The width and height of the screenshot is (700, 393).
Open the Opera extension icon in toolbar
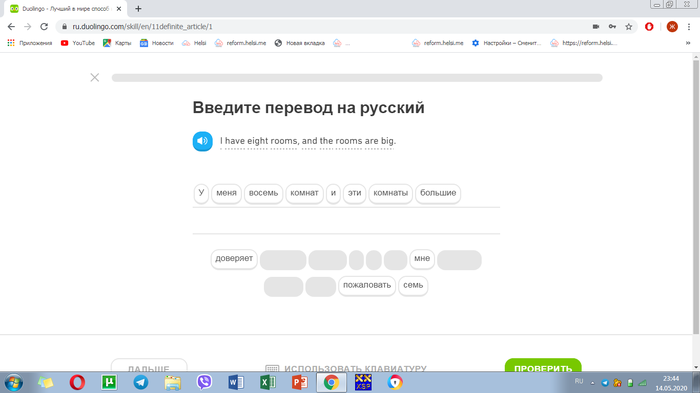[649, 27]
